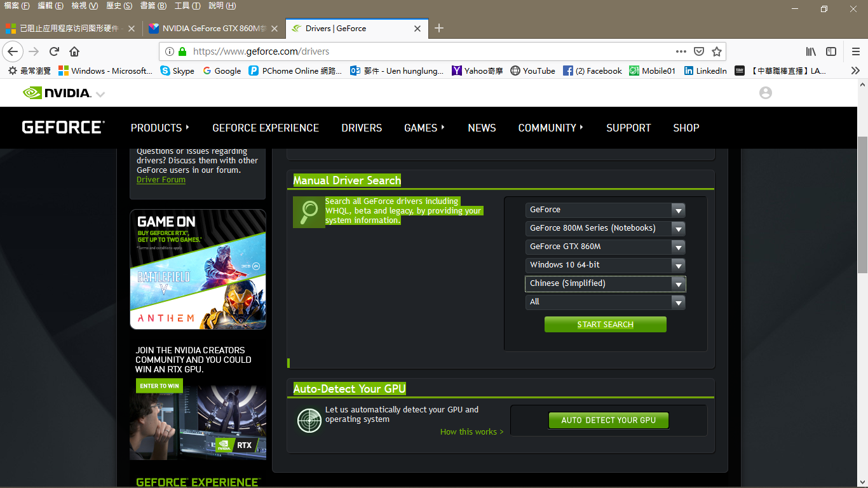This screenshot has height=488, width=868.
Task: Open the GeForce 800M Series (Notebooks) dropdown
Action: pyautogui.click(x=605, y=228)
